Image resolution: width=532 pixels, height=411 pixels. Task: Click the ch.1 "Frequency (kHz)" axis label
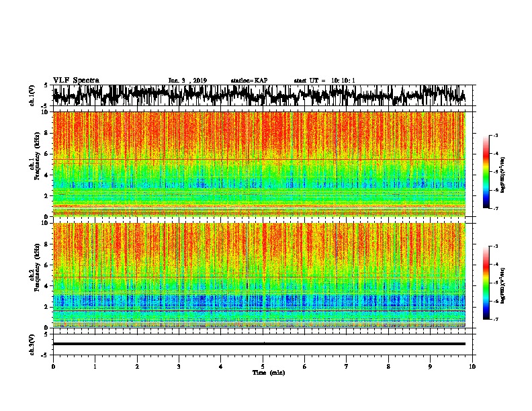click(x=37, y=156)
